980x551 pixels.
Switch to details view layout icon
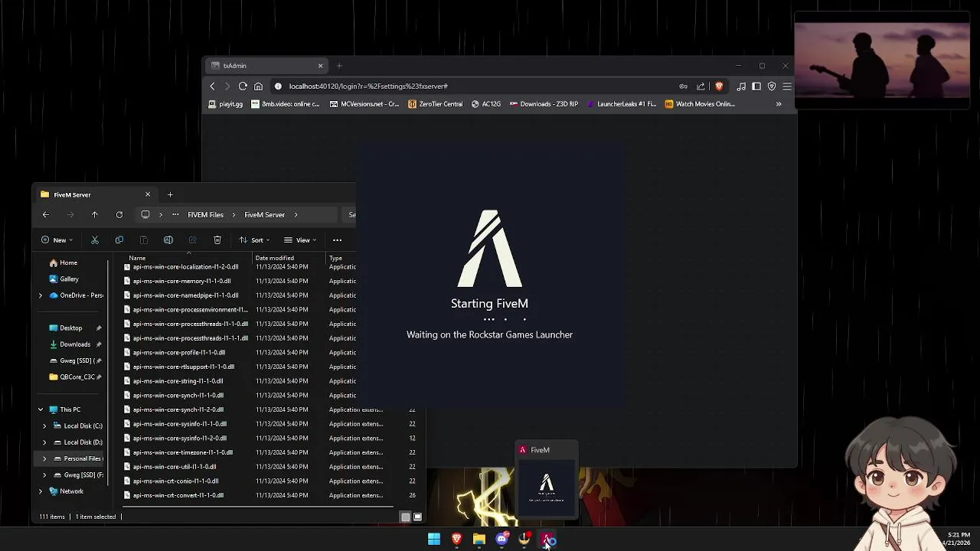coord(406,517)
